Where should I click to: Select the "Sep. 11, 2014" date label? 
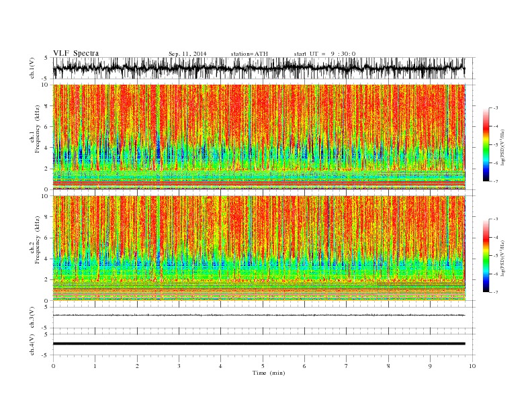point(187,54)
